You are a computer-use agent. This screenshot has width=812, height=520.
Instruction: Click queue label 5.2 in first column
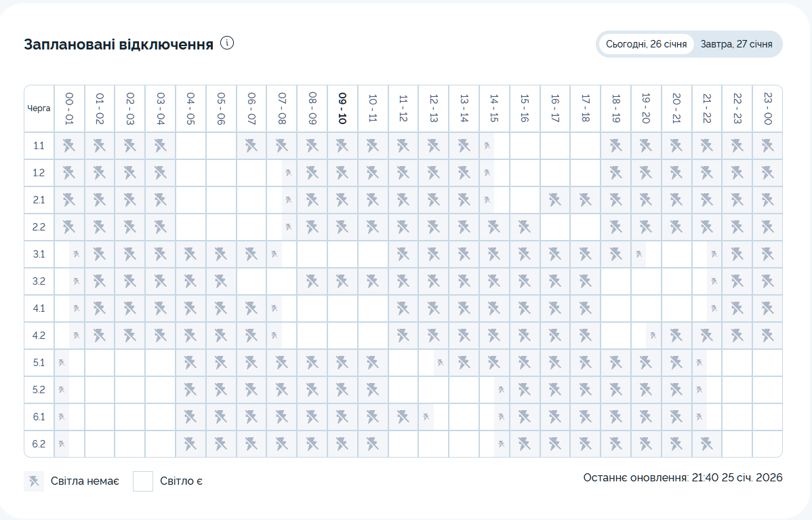[x=39, y=390]
